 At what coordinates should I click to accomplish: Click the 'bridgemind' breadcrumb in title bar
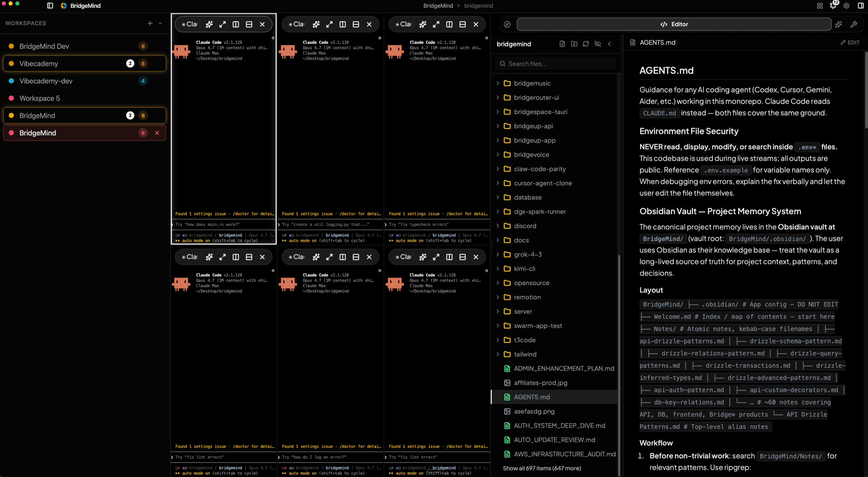478,6
